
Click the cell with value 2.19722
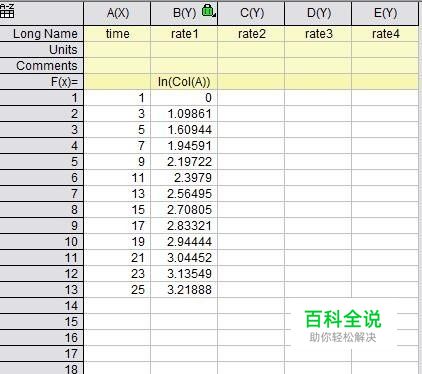coord(184,162)
